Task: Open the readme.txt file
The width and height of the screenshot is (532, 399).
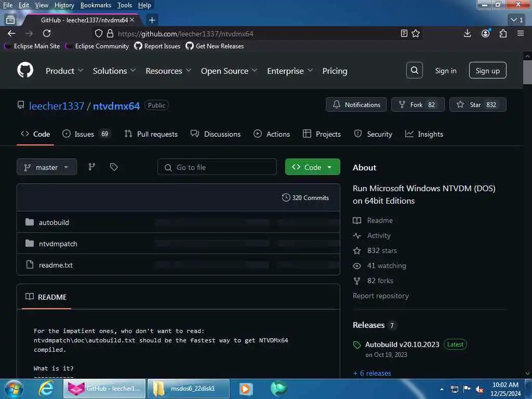Action: (56, 265)
